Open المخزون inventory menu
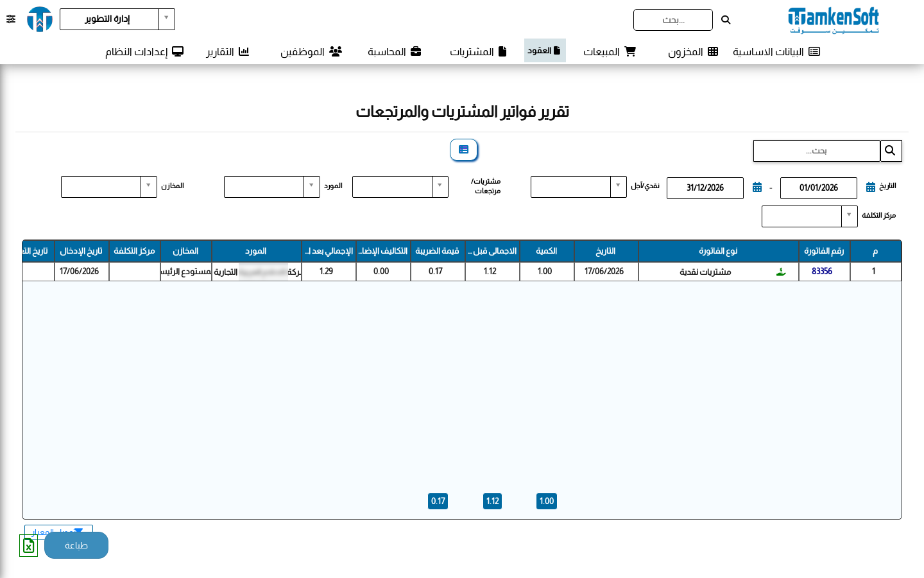Screen dimensions: 924x578 coord(693,51)
